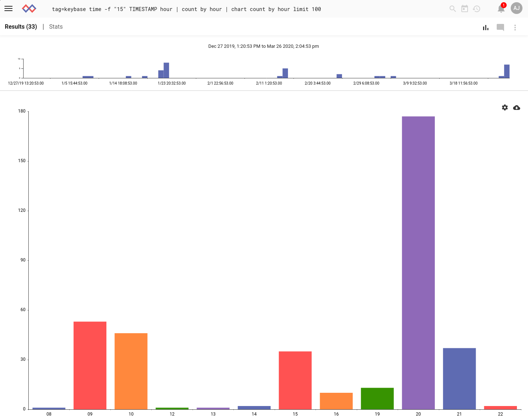528x420 pixels.
Task: Click the timeline label 12/27/19 13:20:53.00
Action: coord(26,83)
